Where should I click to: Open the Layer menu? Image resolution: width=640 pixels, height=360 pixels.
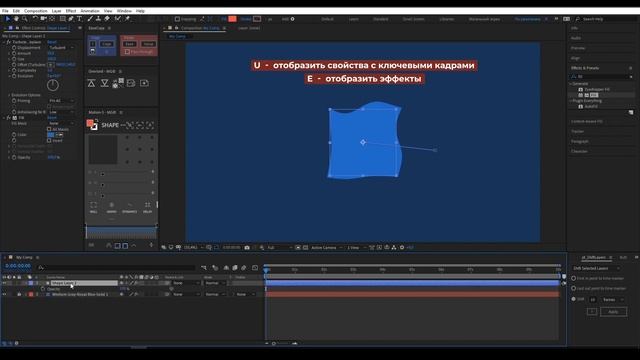click(x=56, y=11)
